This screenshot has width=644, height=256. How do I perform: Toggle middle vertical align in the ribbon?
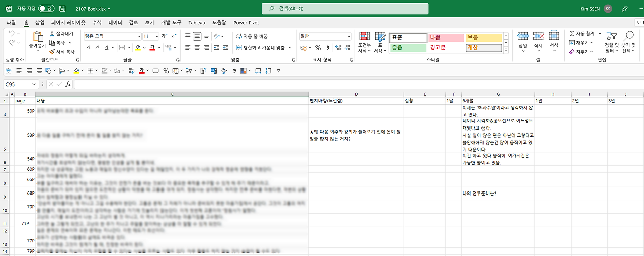click(x=197, y=36)
